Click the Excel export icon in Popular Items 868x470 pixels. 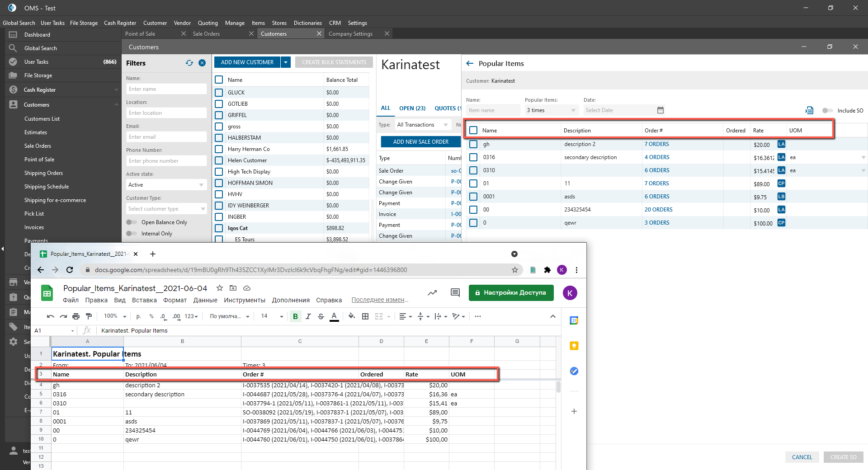tap(809, 110)
